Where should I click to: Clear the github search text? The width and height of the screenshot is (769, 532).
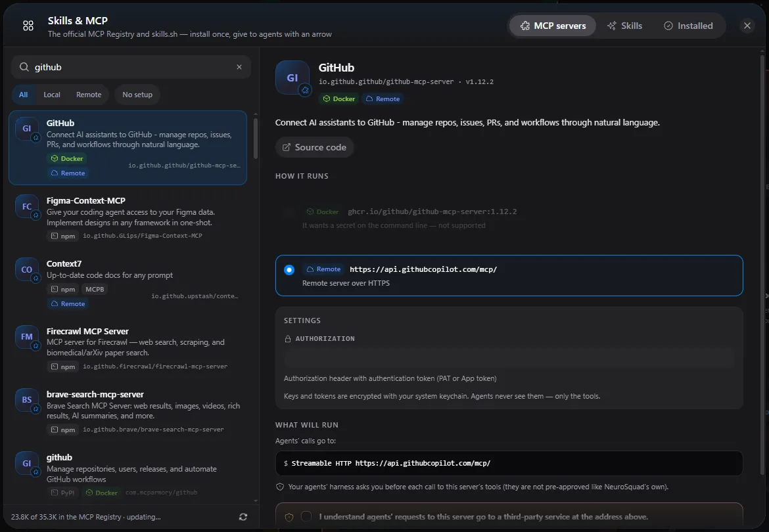point(239,67)
